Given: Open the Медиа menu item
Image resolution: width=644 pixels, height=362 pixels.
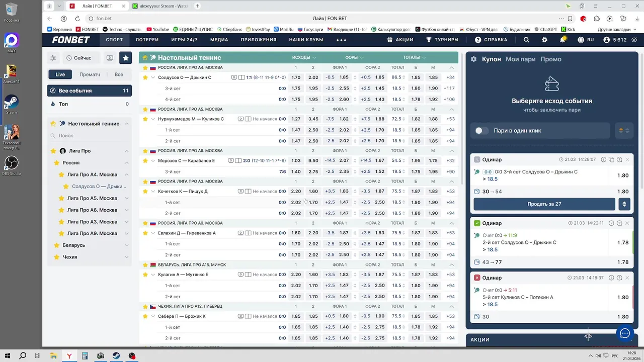Looking at the screenshot, I should click(219, 40).
